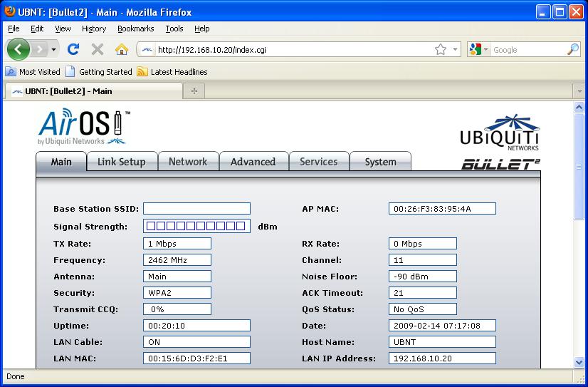Click the Ubiquiti Networks logo

[499, 133]
